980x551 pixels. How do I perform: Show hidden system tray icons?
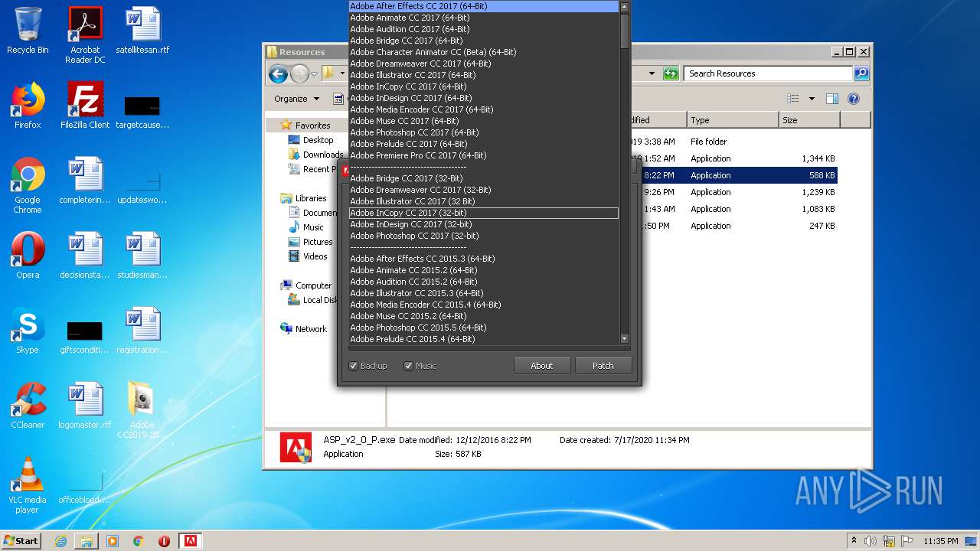click(854, 541)
